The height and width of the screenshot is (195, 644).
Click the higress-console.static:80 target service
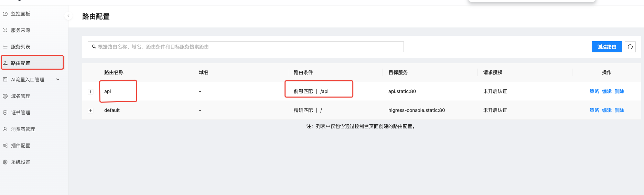[x=417, y=110]
